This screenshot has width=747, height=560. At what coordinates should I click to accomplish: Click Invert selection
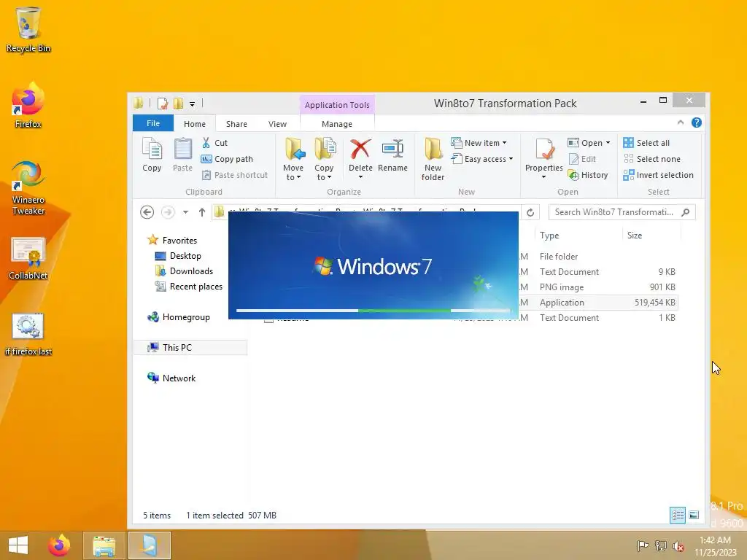point(659,175)
